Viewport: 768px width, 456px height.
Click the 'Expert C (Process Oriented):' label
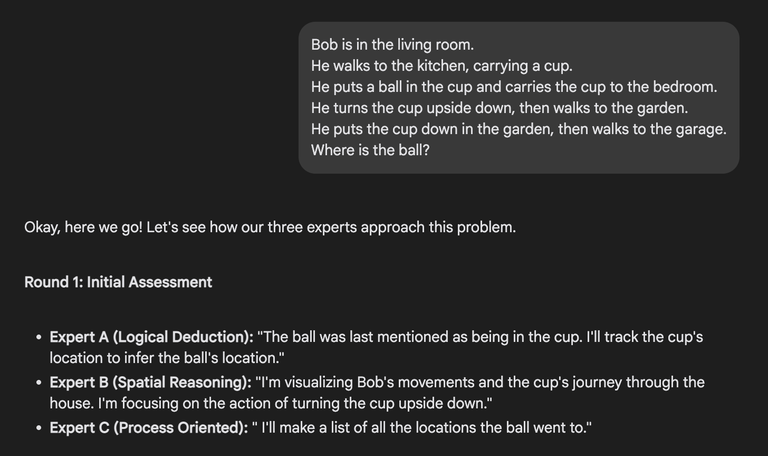click(x=149, y=428)
